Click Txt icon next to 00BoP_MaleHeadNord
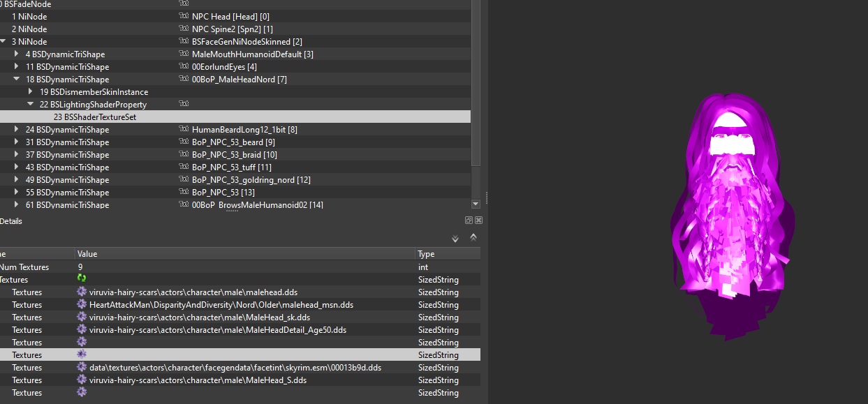The height and width of the screenshot is (404, 868). click(x=184, y=78)
